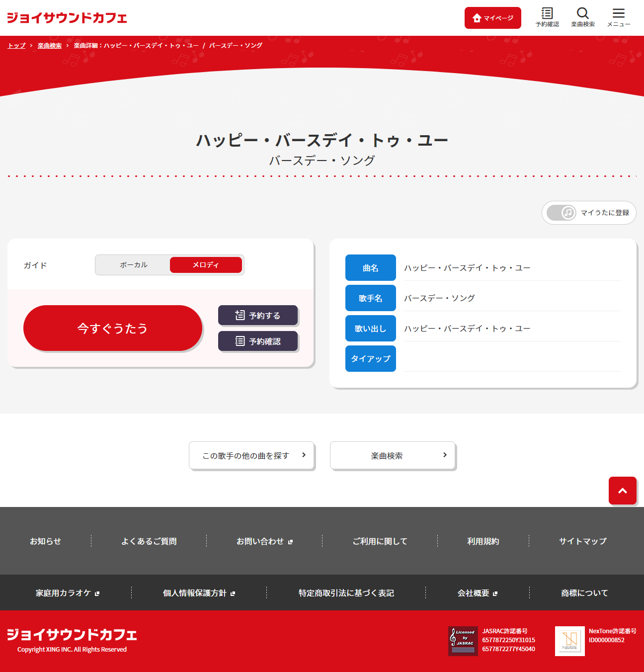Open この歌手の他の曲を探す
Image resolution: width=644 pixels, height=672 pixels.
point(251,455)
